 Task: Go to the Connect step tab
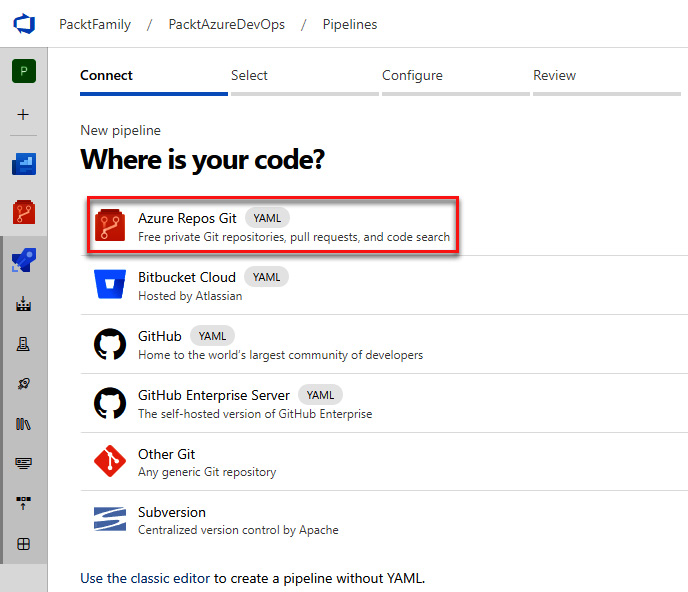click(x=154, y=80)
